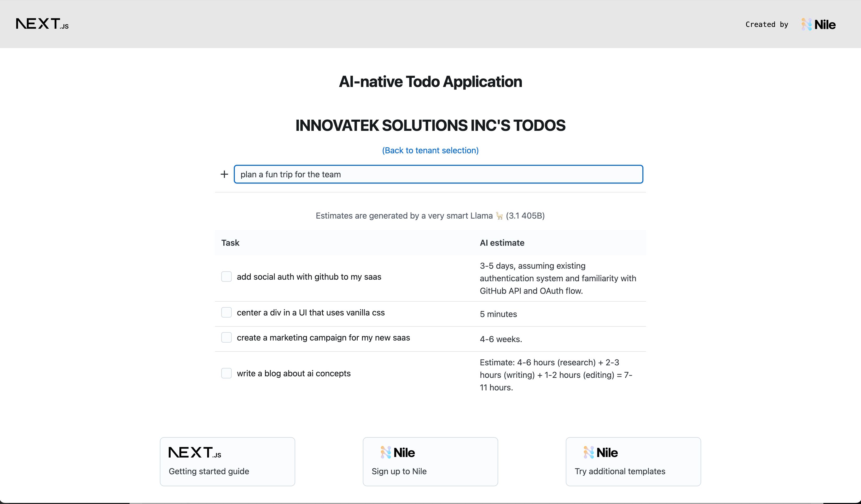Click the NEXT.js icon in Getting started card
Image resolution: width=861 pixels, height=504 pixels.
pyautogui.click(x=194, y=452)
